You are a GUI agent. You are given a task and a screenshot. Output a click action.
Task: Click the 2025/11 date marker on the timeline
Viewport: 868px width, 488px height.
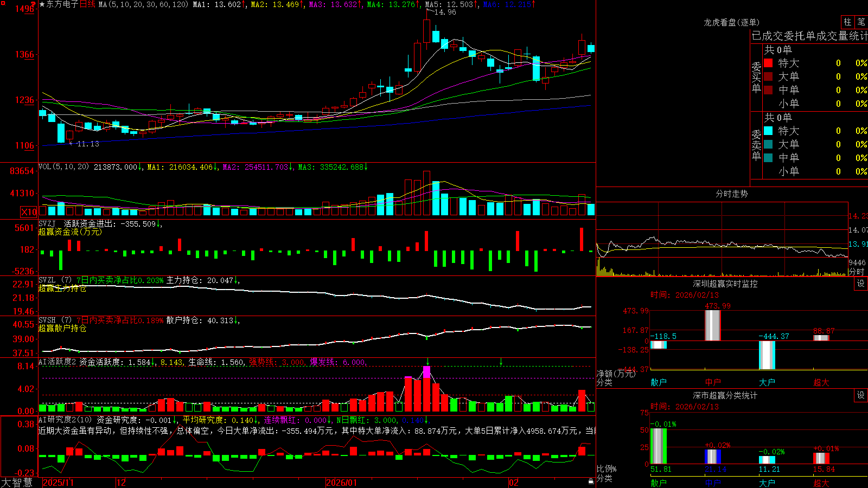58,483
